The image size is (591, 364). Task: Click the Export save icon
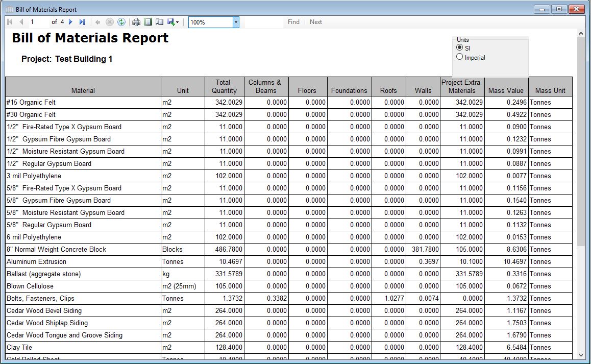coord(170,21)
